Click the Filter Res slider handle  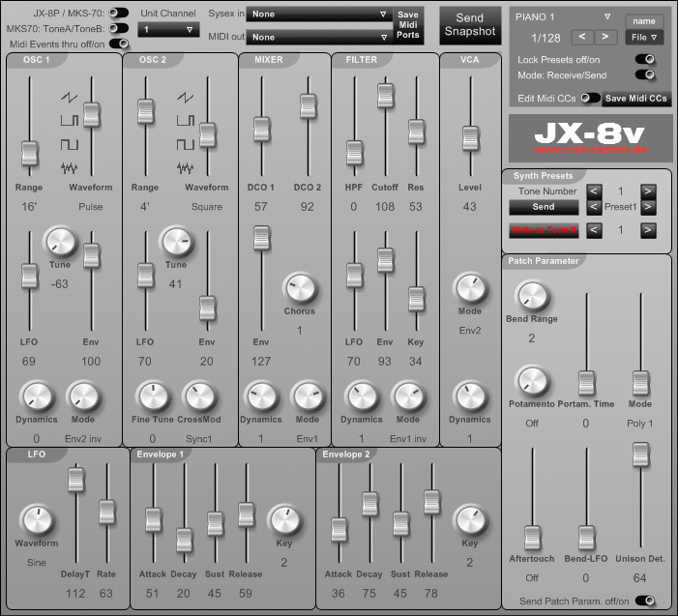point(417,132)
